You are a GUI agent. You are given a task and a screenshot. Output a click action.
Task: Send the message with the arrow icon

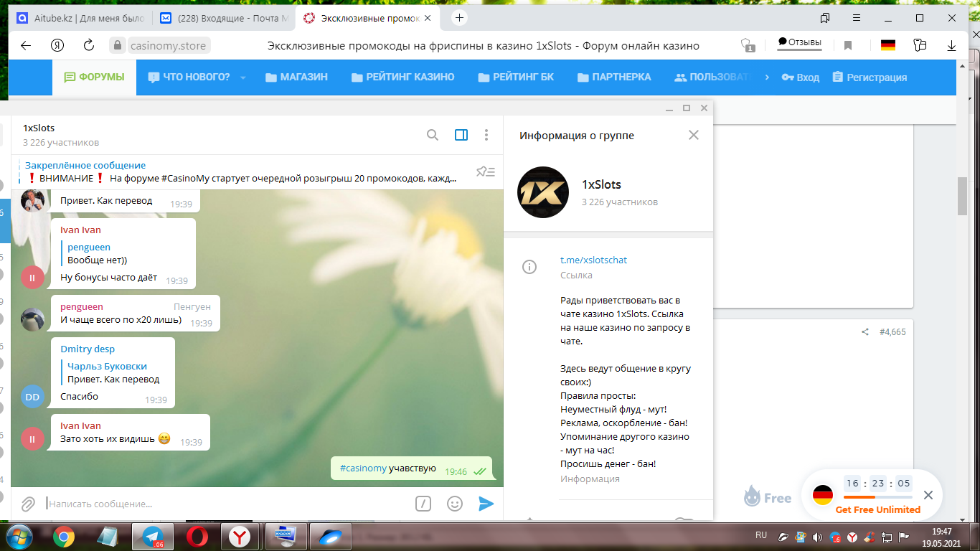(x=486, y=504)
